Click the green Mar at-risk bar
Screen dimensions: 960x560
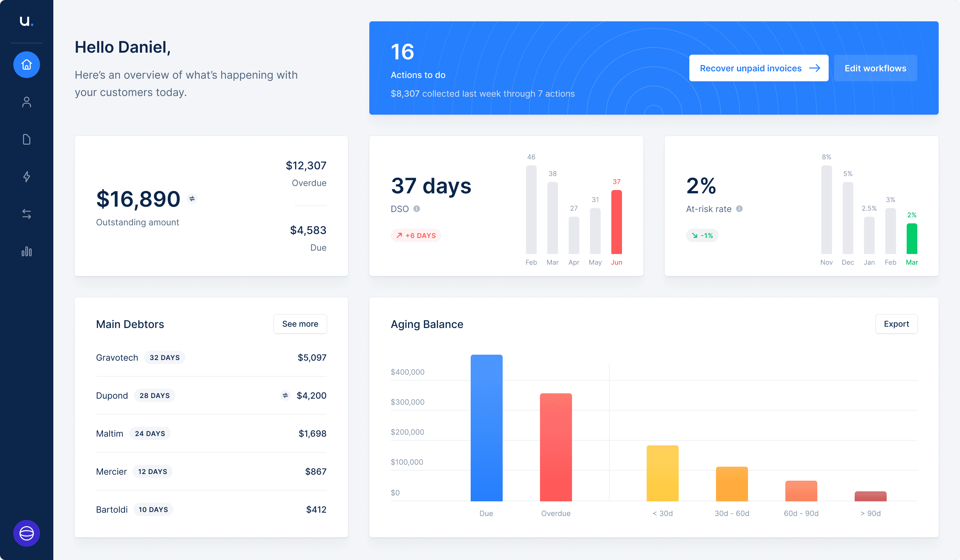point(912,239)
